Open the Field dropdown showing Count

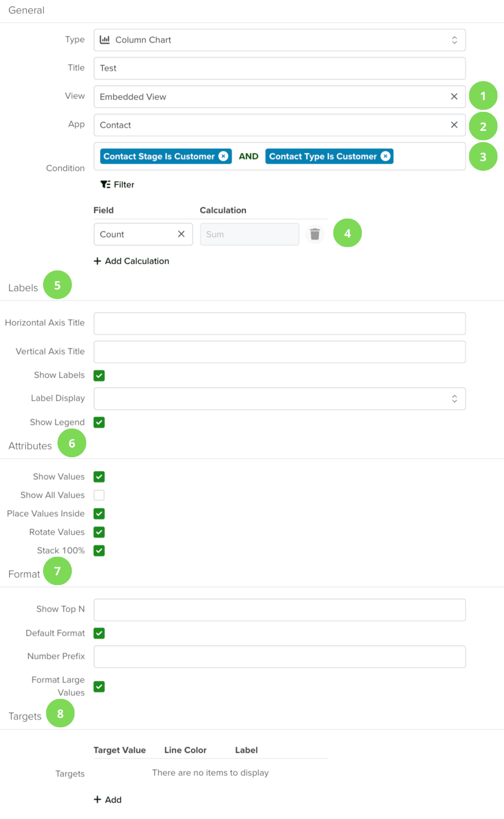click(143, 234)
